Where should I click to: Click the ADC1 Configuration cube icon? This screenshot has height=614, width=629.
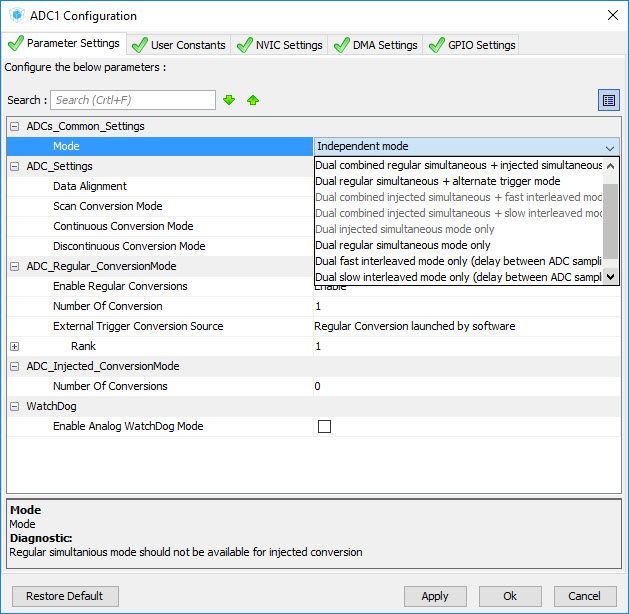click(x=17, y=15)
